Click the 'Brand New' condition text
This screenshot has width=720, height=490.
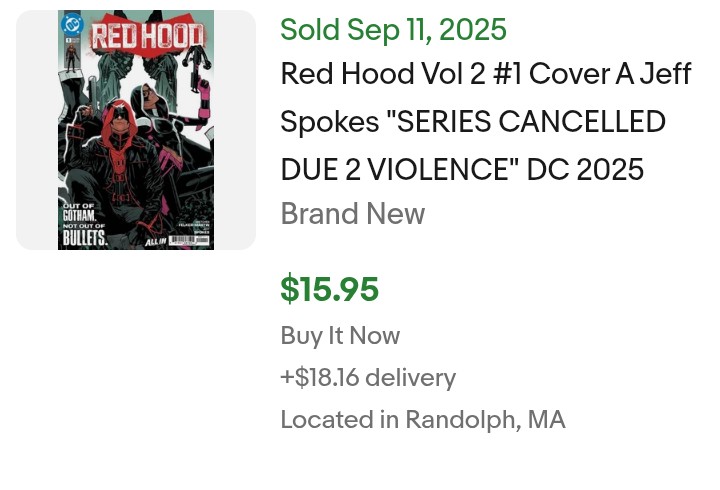pyautogui.click(x=352, y=214)
